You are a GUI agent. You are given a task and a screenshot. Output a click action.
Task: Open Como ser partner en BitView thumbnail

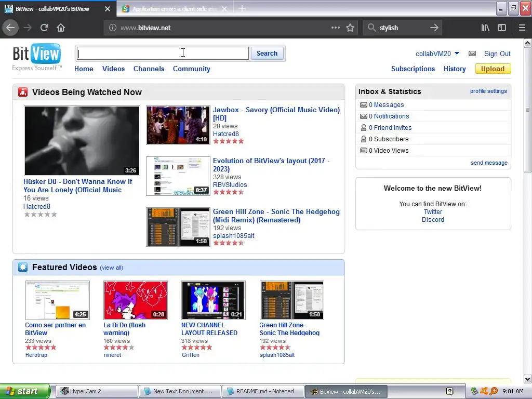coord(58,300)
